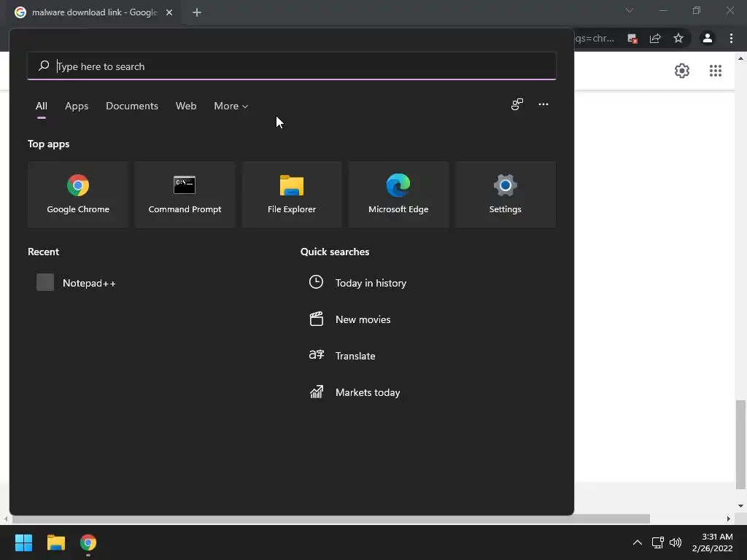The image size is (747, 560).
Task: Click the scroll right arrow in Chrome
Action: (x=729, y=518)
